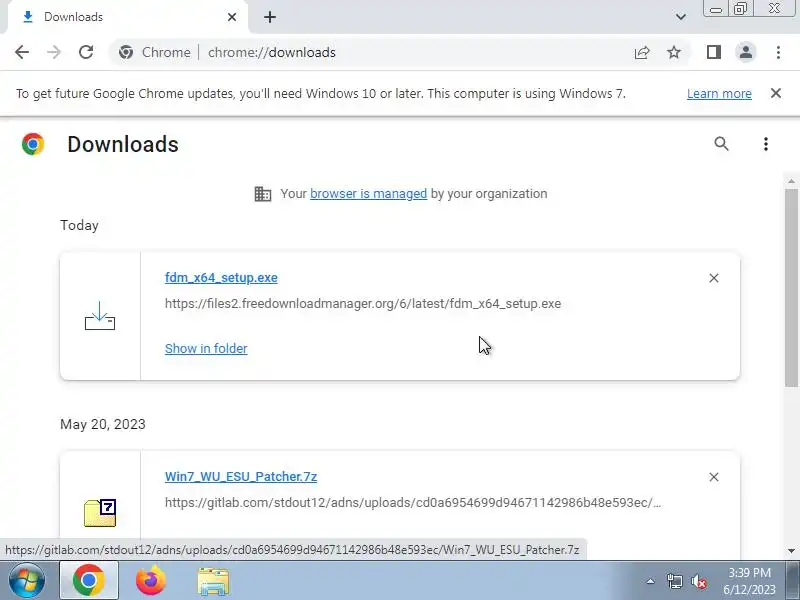Launch Firefox from the taskbar
This screenshot has width=800, height=600.
151,581
